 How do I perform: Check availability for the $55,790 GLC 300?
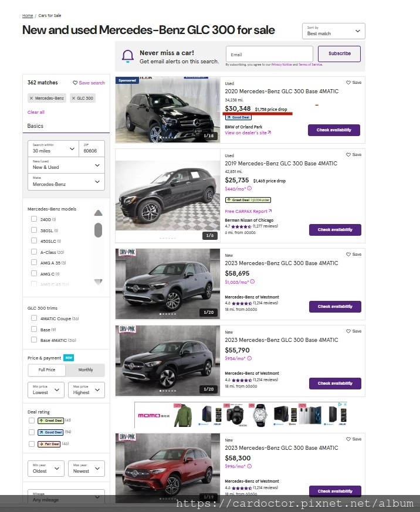point(335,384)
